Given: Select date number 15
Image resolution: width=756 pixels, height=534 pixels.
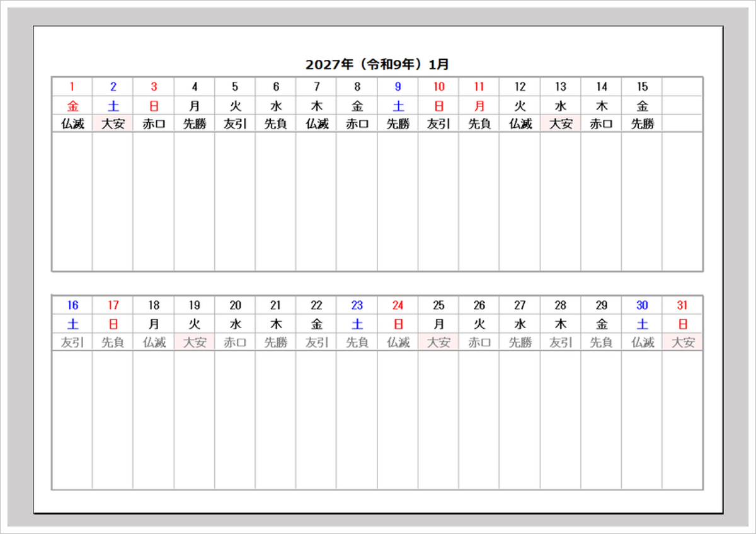Looking at the screenshot, I should tap(642, 87).
